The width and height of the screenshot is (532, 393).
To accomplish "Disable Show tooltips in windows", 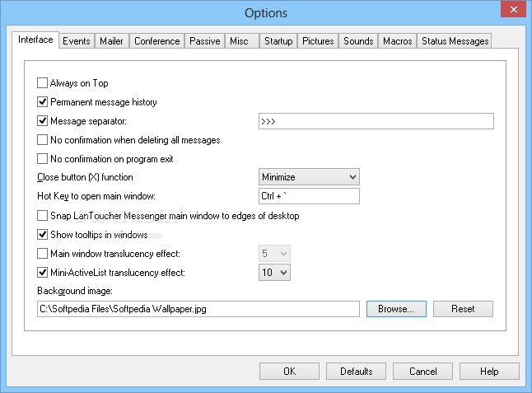I will (x=43, y=235).
